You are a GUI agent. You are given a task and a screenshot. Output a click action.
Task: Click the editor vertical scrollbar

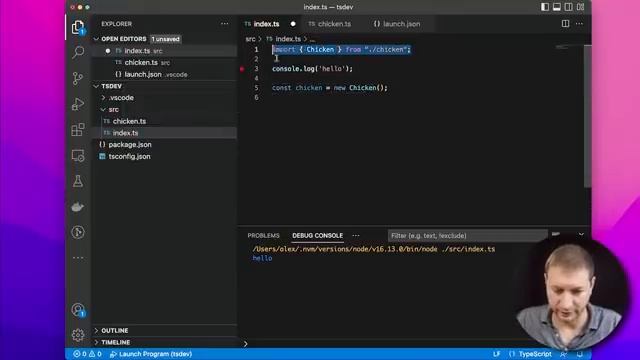pos(587,116)
